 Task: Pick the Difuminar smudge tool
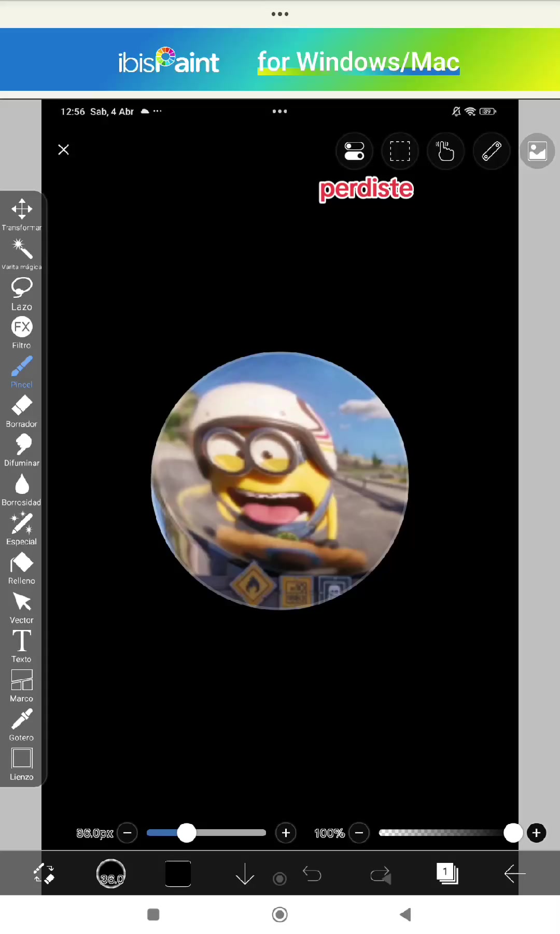pos(21,450)
